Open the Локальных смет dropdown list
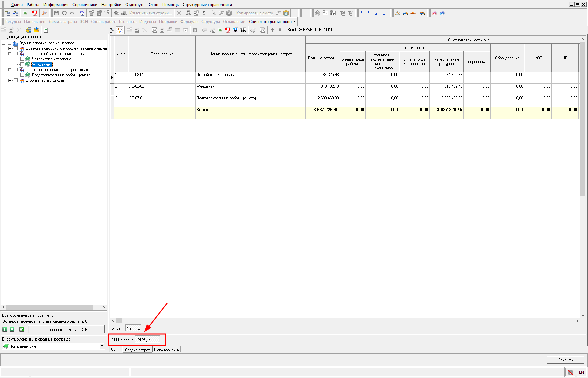This screenshot has height=378, width=588. coord(102,346)
